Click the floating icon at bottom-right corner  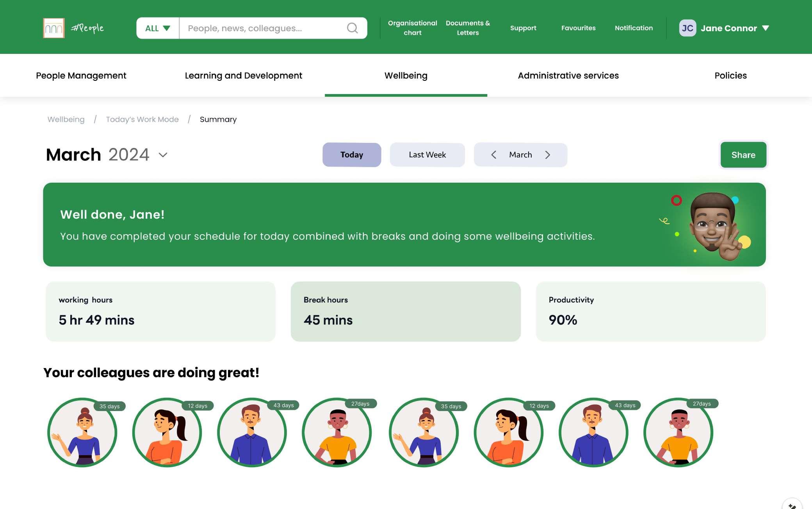[x=792, y=505]
